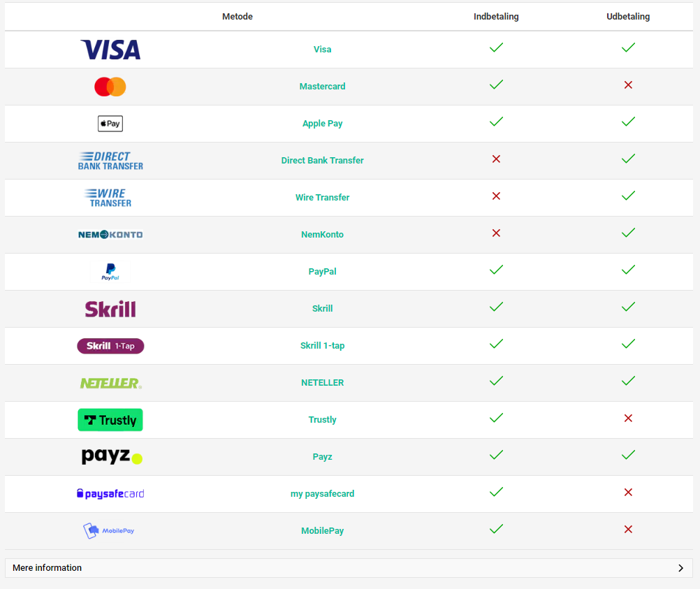Click the Metode column header
The image size is (700, 589).
238,17
